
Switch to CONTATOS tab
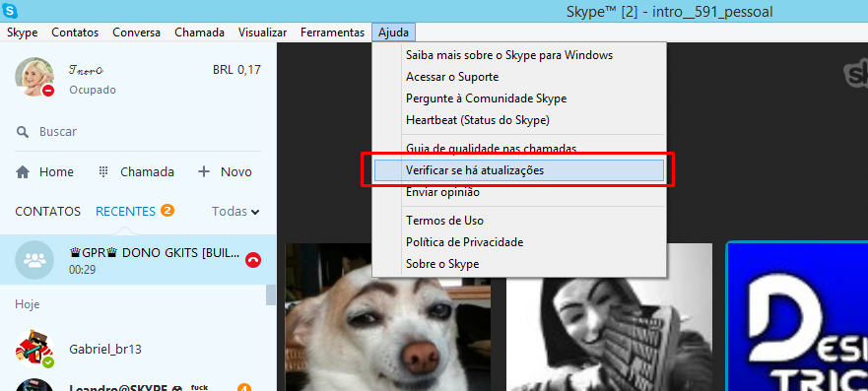pos(47,212)
